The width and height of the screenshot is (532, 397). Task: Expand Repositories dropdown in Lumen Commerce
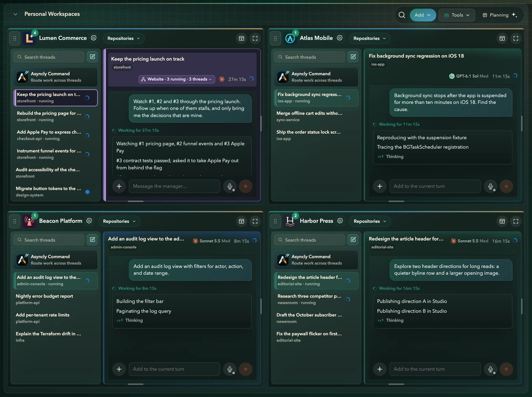tap(124, 38)
